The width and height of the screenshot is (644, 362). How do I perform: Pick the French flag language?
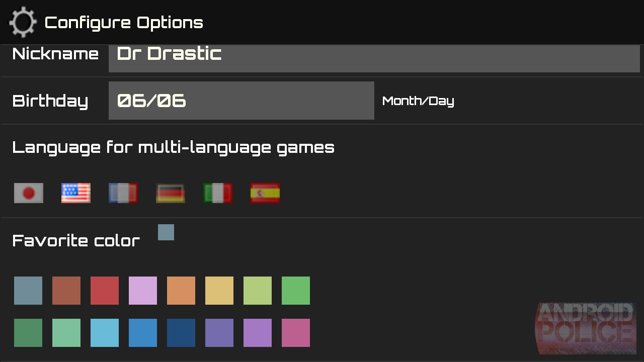(x=123, y=193)
